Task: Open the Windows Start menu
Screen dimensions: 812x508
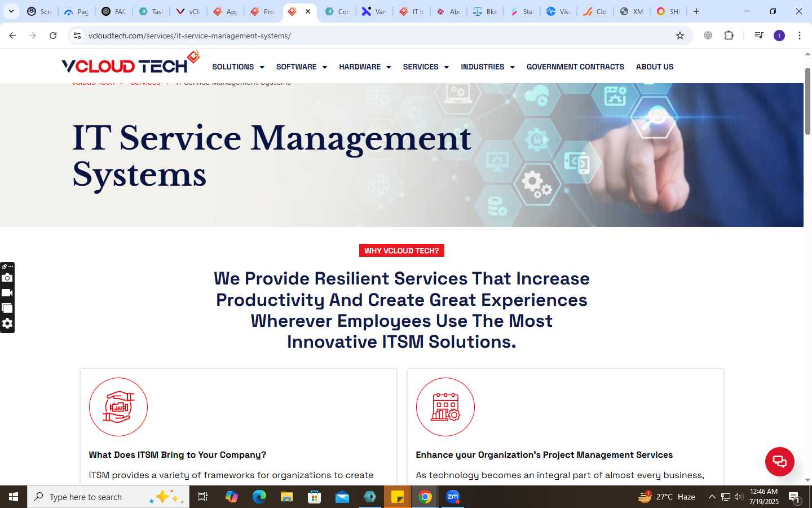Action: pyautogui.click(x=14, y=497)
